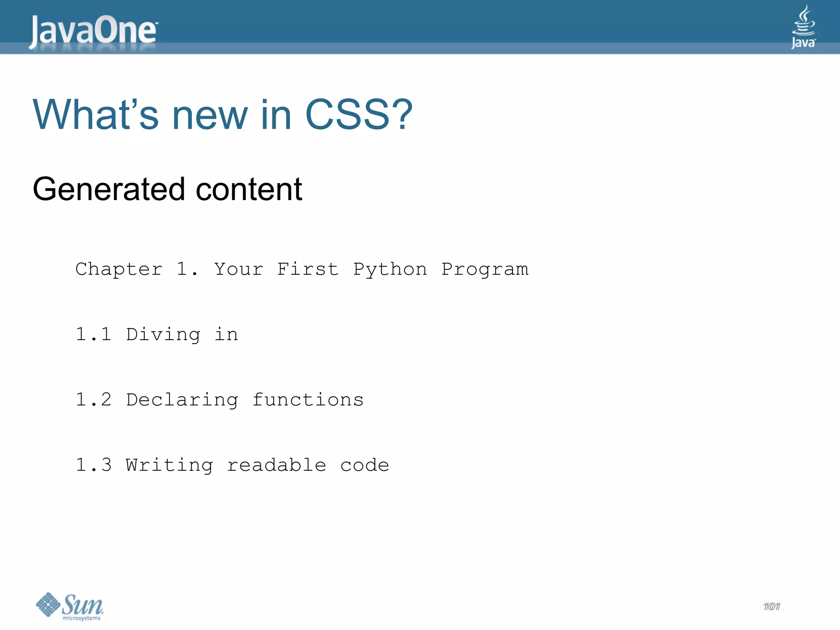Click the word "CSS?" in the title
Screen dimensions: 840x630
[x=358, y=115]
